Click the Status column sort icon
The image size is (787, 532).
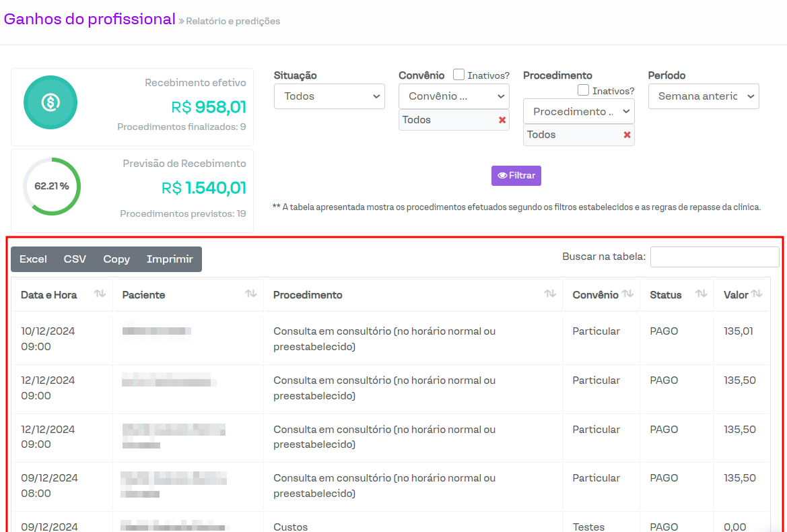pyautogui.click(x=701, y=294)
